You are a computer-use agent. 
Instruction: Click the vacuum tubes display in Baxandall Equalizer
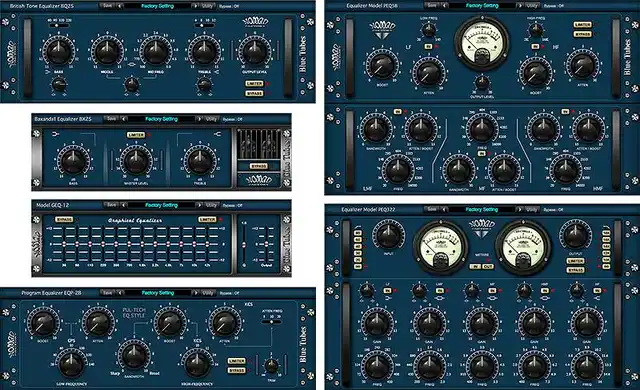coord(259,144)
